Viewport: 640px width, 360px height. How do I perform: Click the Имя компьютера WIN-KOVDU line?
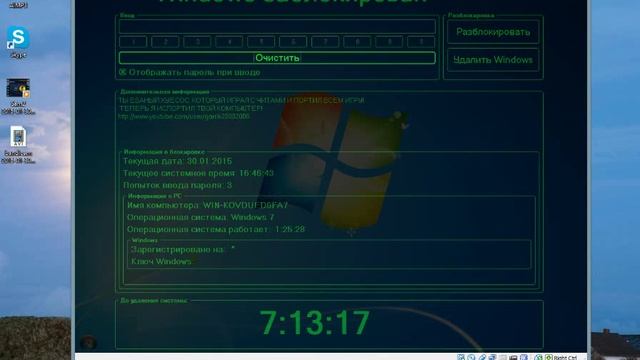point(207,205)
